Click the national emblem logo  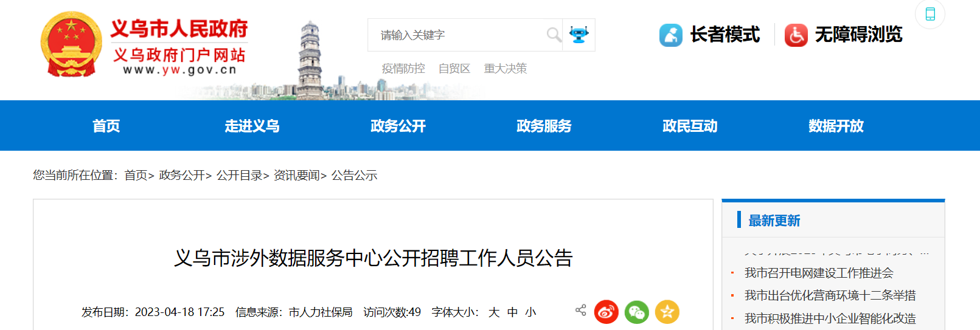tap(72, 44)
